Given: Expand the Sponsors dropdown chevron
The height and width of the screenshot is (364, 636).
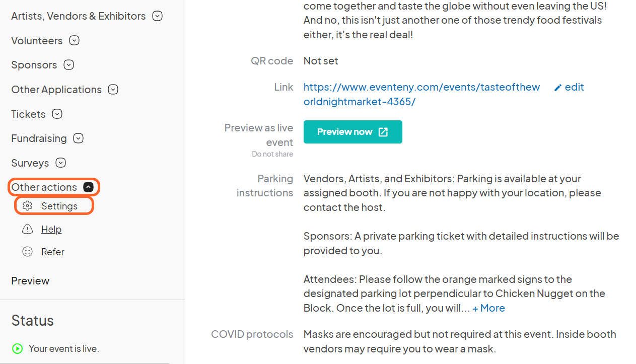Looking at the screenshot, I should (x=69, y=65).
